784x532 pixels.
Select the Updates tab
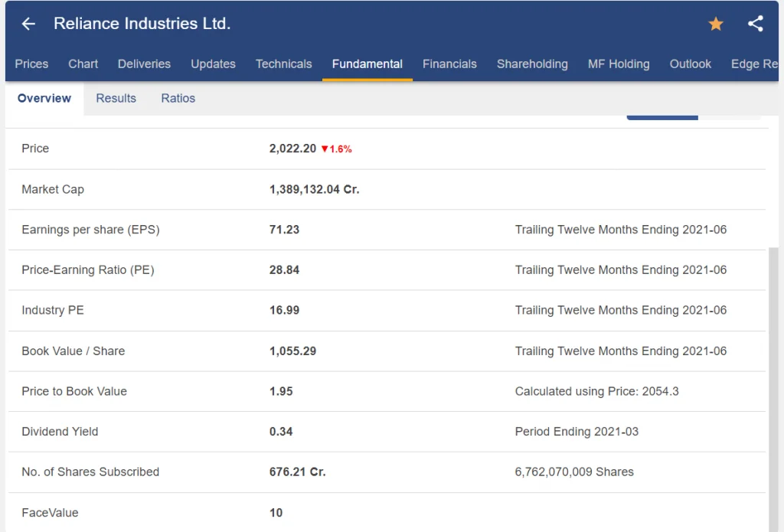click(x=213, y=64)
